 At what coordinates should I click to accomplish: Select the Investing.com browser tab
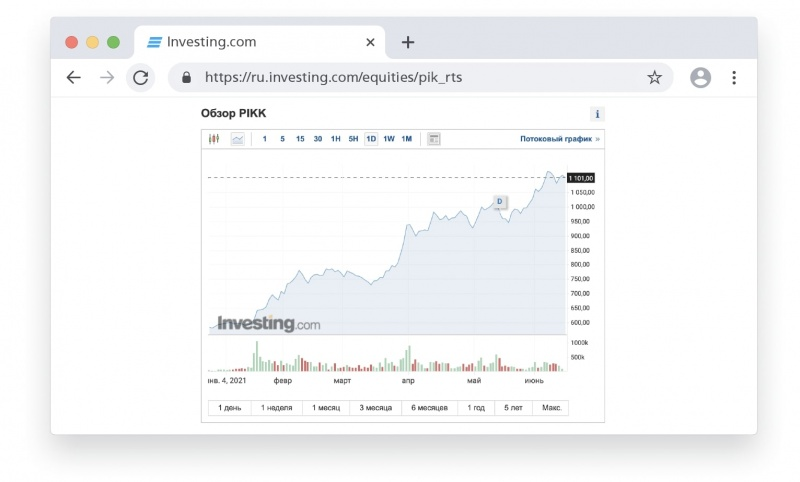point(260,42)
